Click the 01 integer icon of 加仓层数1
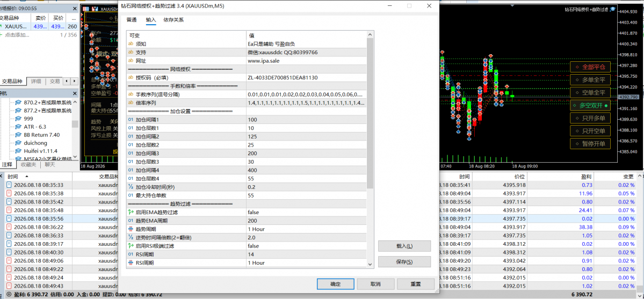 (x=131, y=128)
